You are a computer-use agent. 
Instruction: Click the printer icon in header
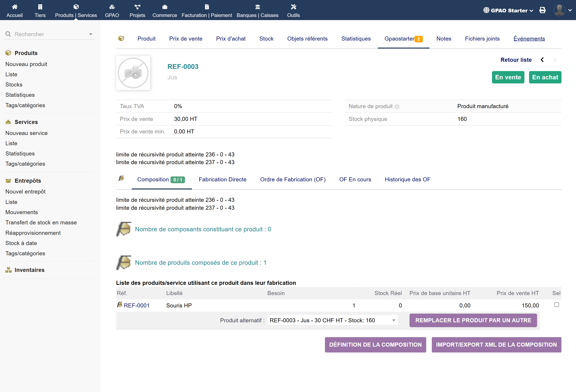pyautogui.click(x=542, y=10)
